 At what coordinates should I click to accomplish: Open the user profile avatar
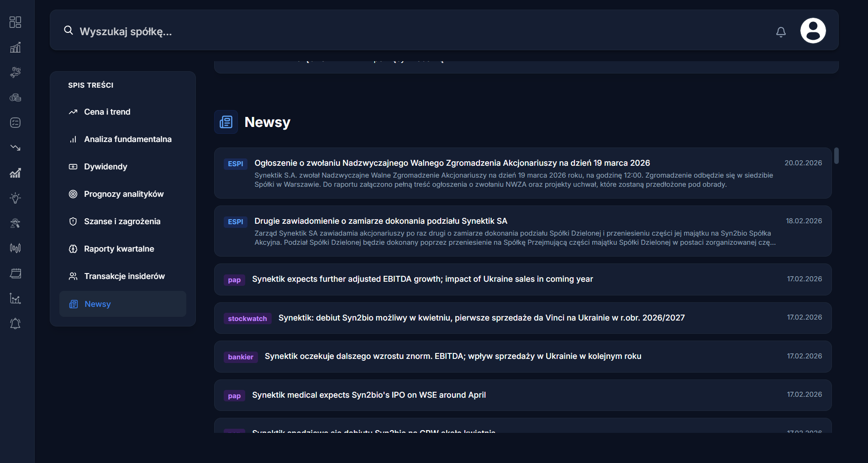click(x=813, y=31)
